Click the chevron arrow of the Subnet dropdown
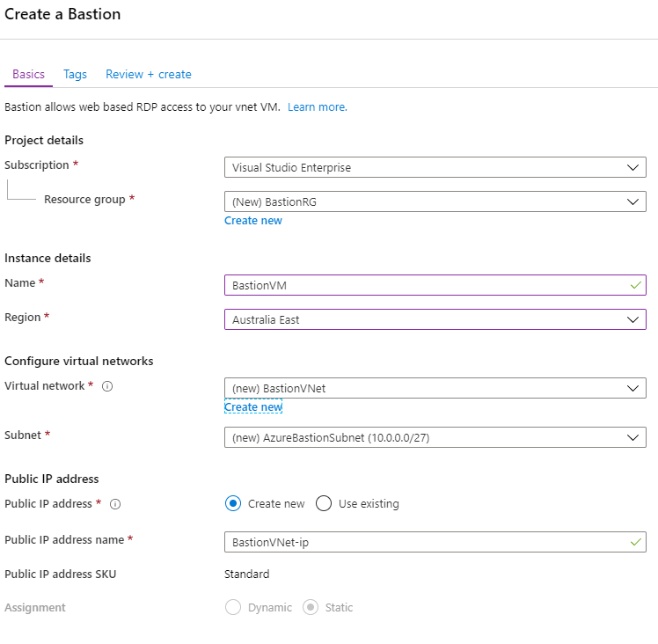The image size is (658, 644). point(632,437)
